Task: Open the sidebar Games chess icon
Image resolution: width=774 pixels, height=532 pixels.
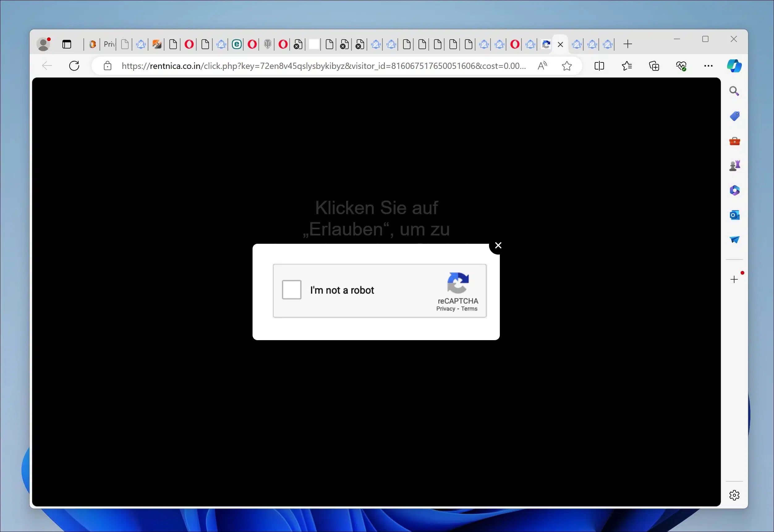Action: (734, 165)
